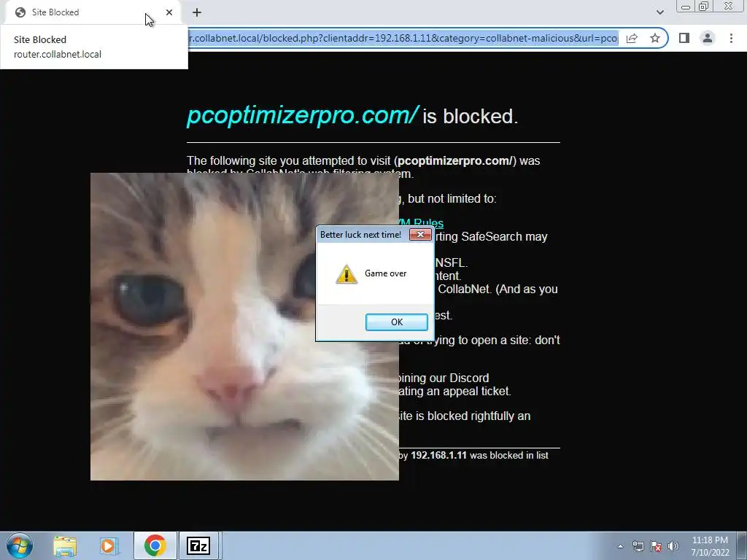Restore down the Chrome window
Screen dimensions: 747x560
pyautogui.click(x=704, y=7)
